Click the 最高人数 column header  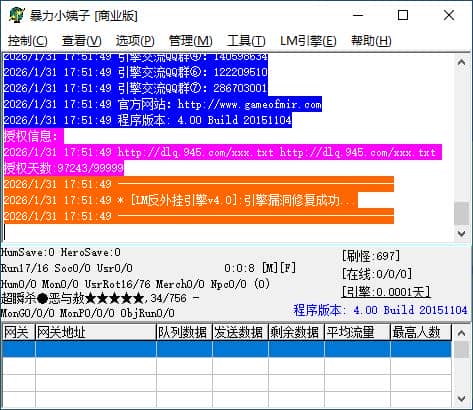pos(421,332)
